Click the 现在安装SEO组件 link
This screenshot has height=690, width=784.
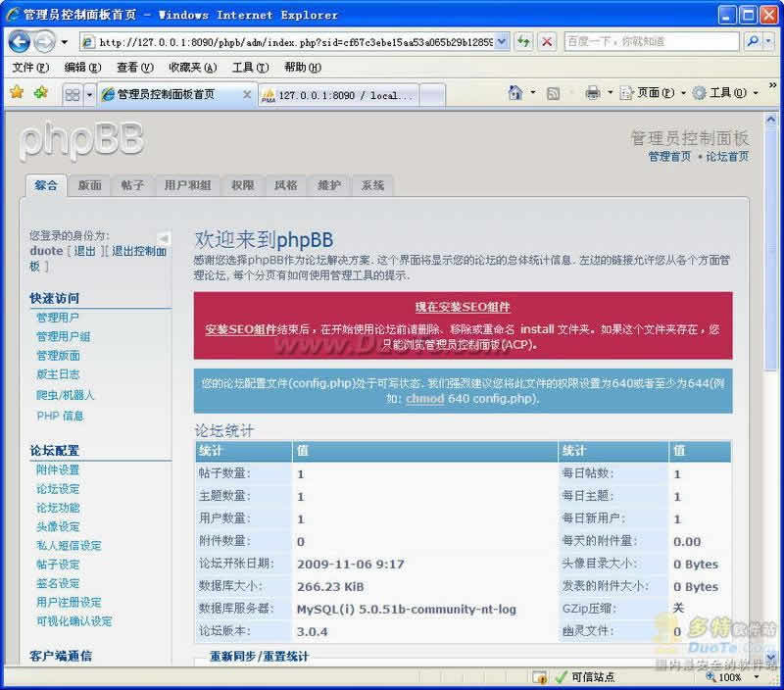point(463,307)
